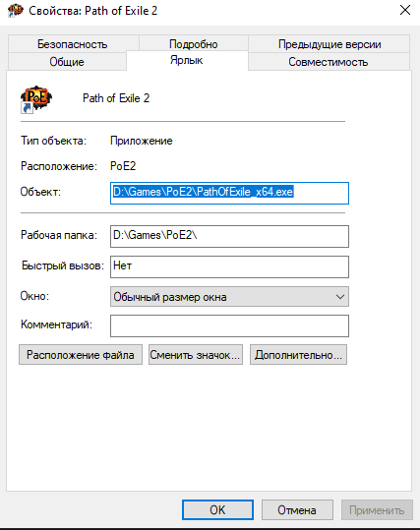
Task: Switch to the Общие tab
Action: point(67,62)
